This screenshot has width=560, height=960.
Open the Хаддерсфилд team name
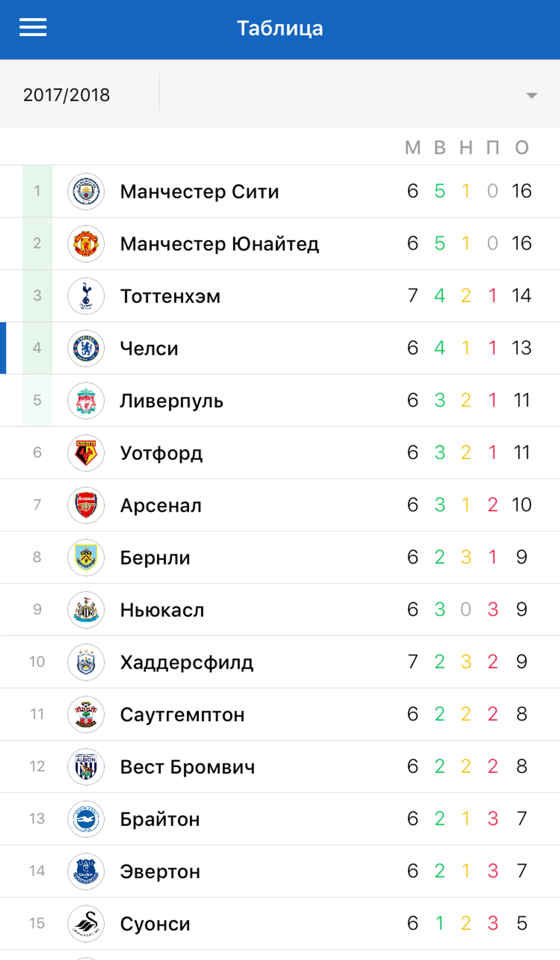[x=186, y=662]
